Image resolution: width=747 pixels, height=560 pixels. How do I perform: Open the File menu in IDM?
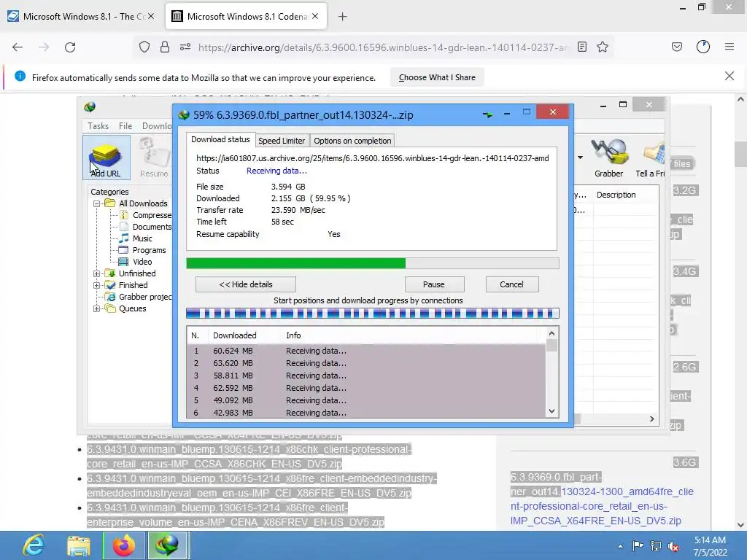click(125, 125)
